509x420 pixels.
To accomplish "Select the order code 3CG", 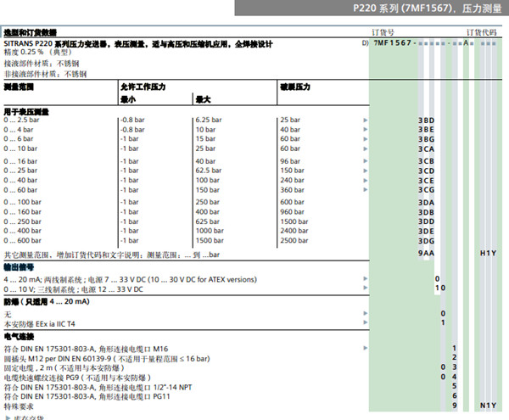I will 426,190.
